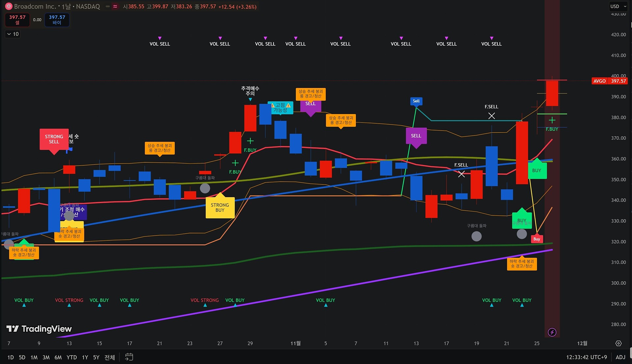This screenshot has width=632, height=364.
Task: Open the go-to-date calendar icon
Action: (129, 357)
